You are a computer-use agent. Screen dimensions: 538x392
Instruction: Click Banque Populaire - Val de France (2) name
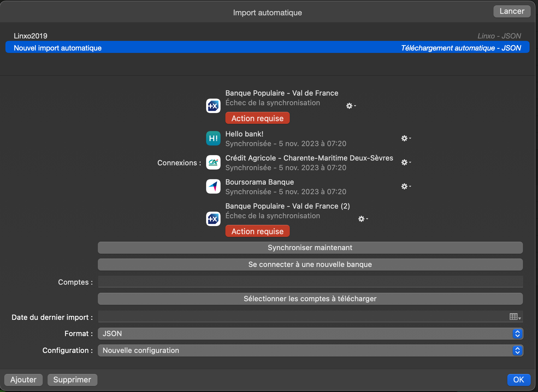point(288,206)
